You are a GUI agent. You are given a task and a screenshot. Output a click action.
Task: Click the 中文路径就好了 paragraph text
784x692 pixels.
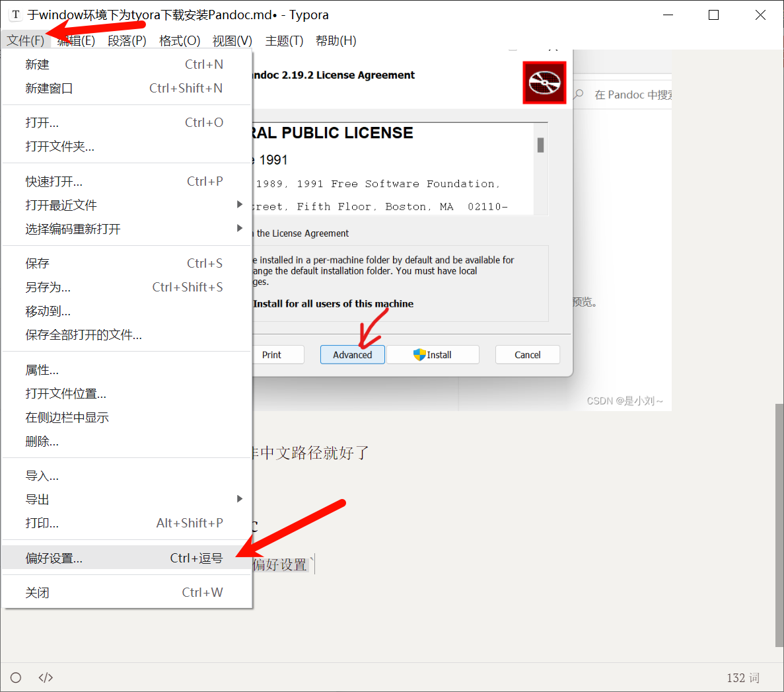314,453
